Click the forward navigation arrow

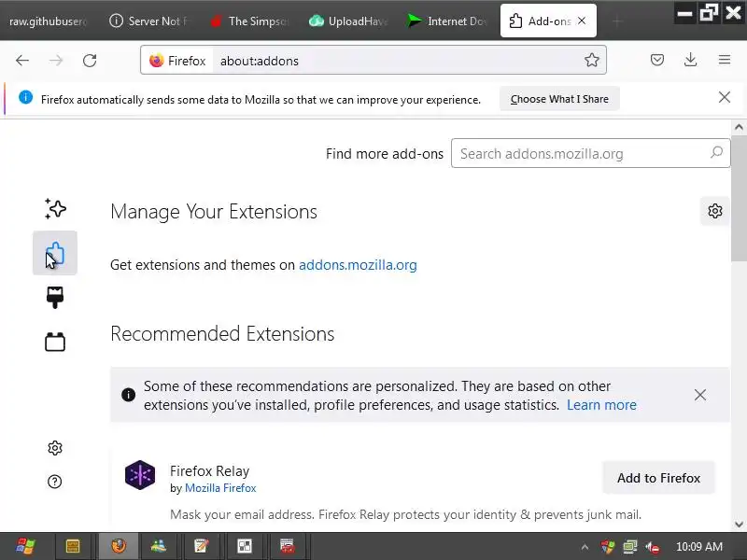56,61
